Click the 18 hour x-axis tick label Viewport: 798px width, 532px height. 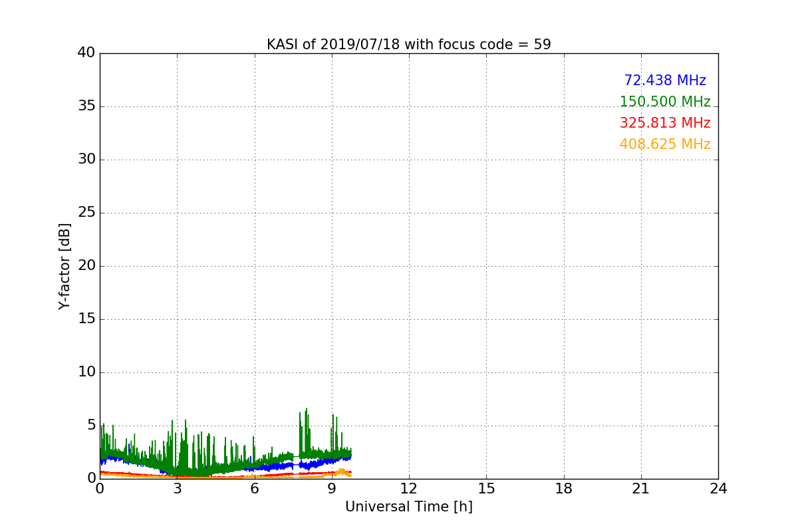point(563,489)
